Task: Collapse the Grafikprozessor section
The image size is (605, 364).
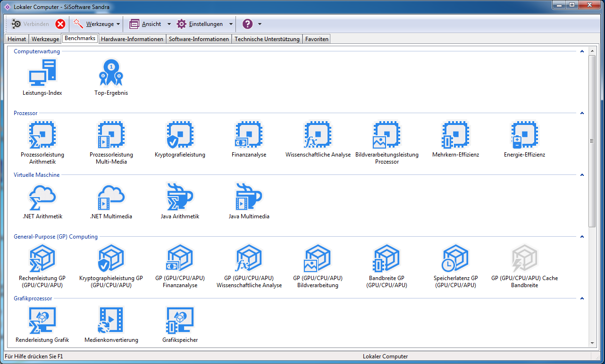Action: [582, 298]
